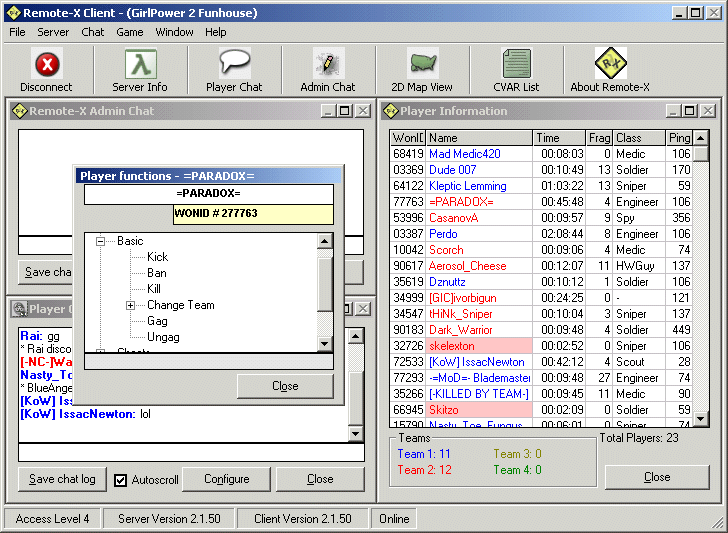
Task: Click the Configure button
Action: [x=227, y=479]
